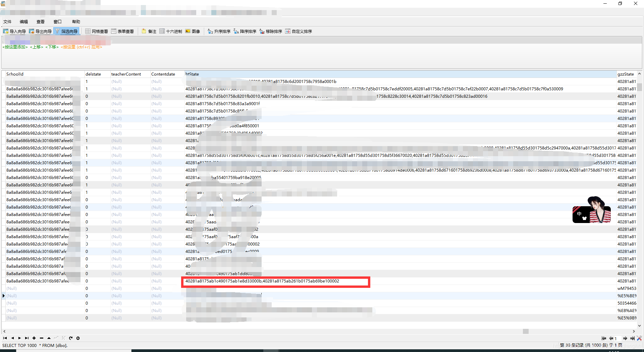Click horizontal scrollbar left arrow
Viewport: 644px width, 352px height.
(x=4, y=332)
